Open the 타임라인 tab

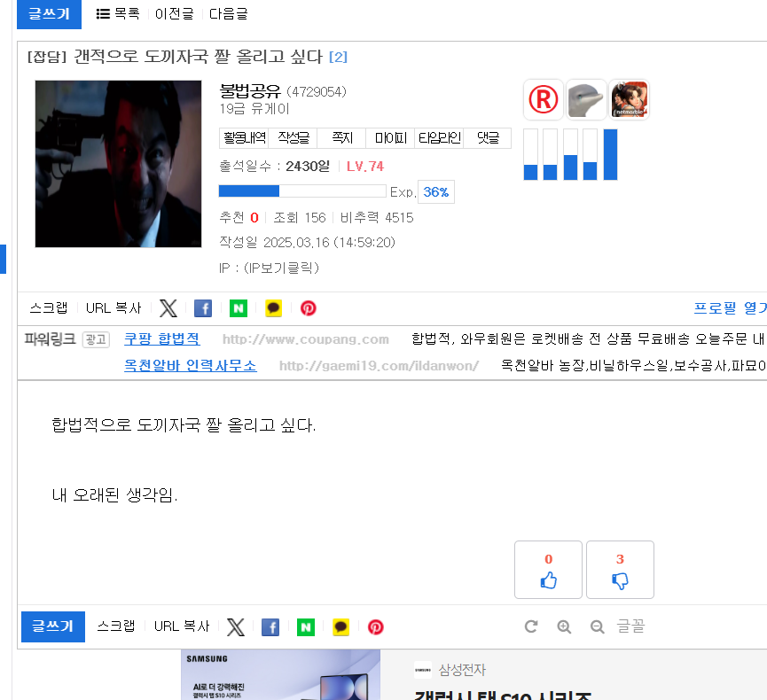click(439, 138)
